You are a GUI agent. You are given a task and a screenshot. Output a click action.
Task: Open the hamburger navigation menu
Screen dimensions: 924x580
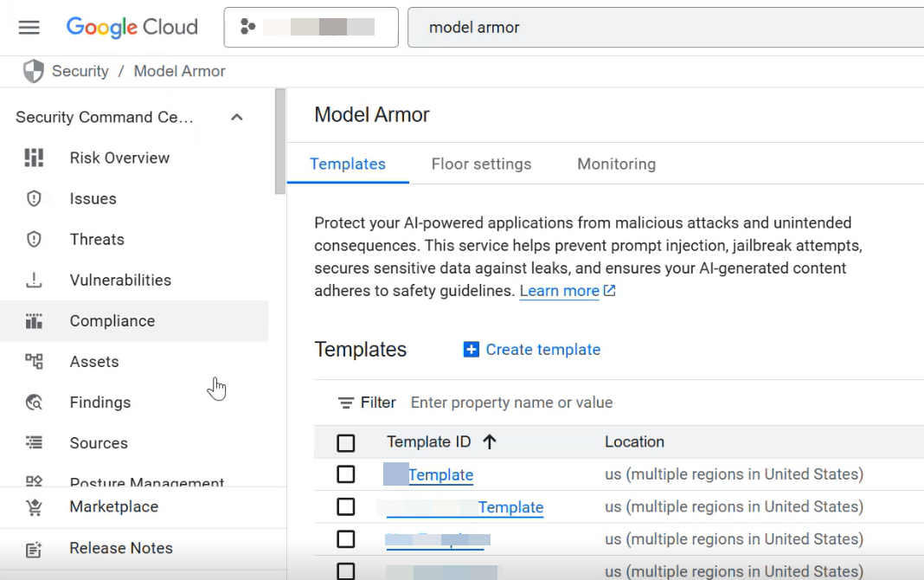coord(29,28)
